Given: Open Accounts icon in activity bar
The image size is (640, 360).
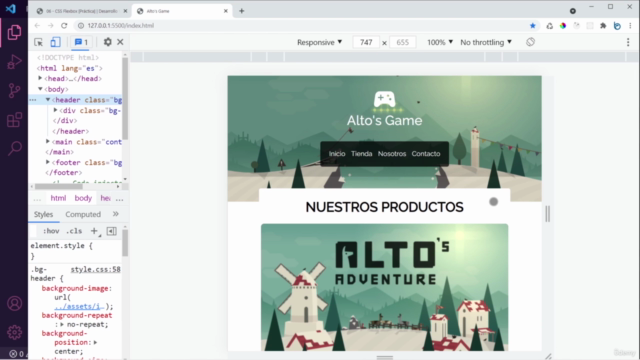Looking at the screenshot, I should 14,304.
